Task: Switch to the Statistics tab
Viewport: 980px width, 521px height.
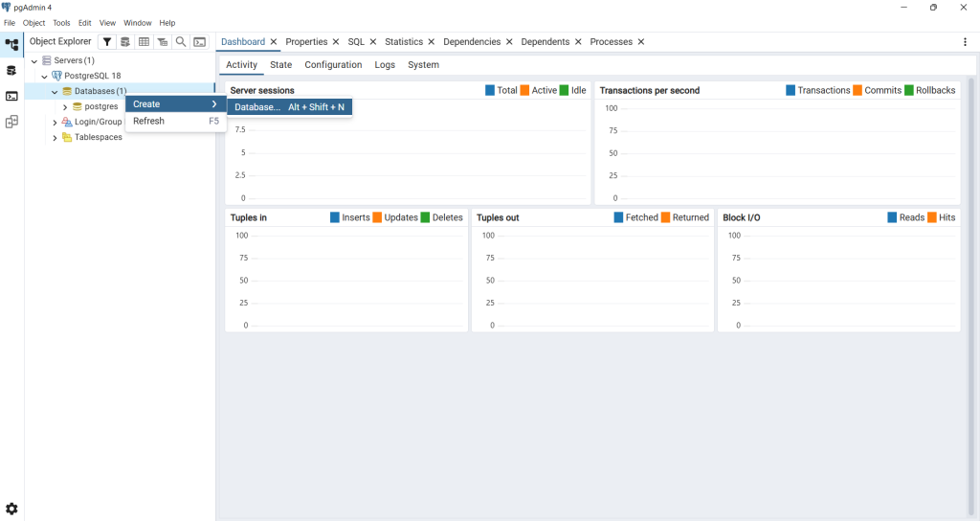Action: point(404,42)
